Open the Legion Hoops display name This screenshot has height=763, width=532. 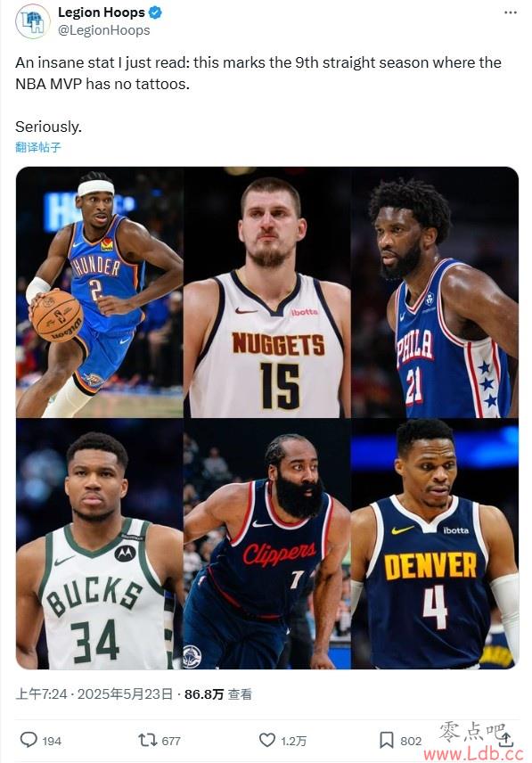click(x=102, y=12)
